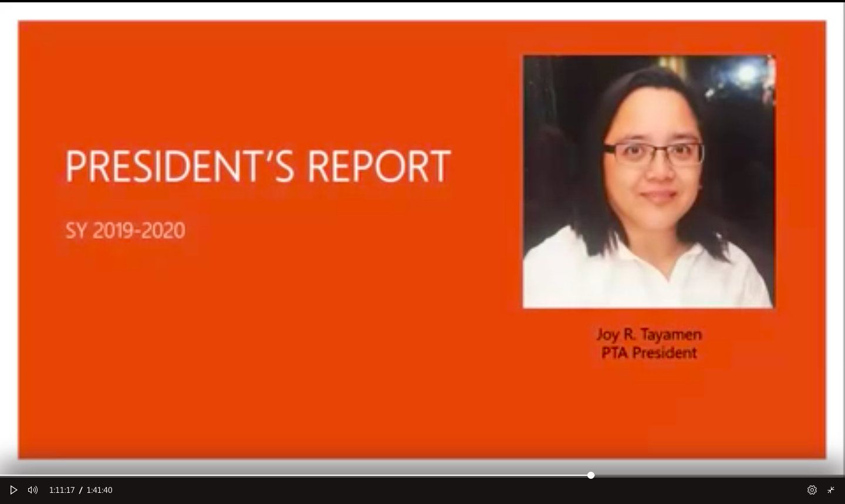Exit full screen mode
The image size is (845, 504).
831,490
